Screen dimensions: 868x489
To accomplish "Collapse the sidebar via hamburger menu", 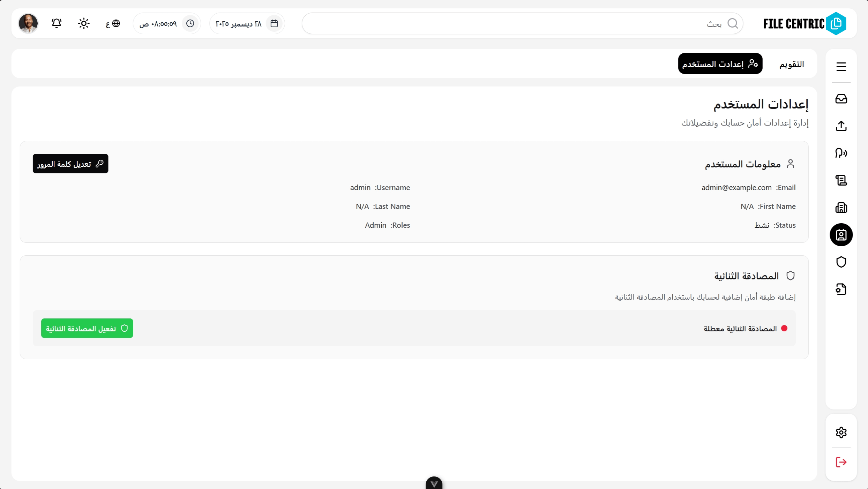I will click(841, 66).
